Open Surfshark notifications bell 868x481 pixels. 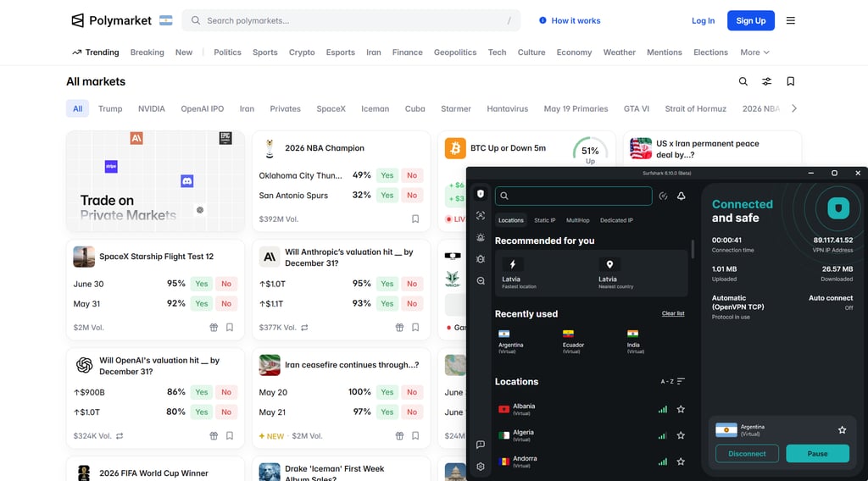coord(682,196)
